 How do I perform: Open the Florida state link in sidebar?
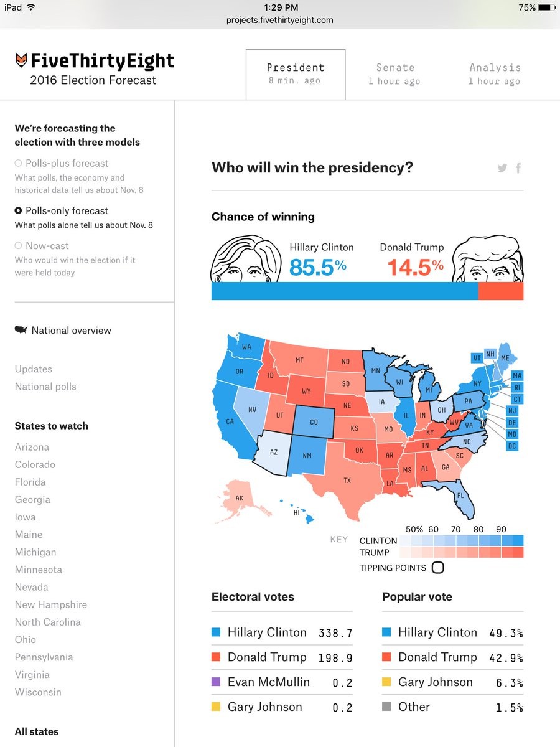click(30, 482)
